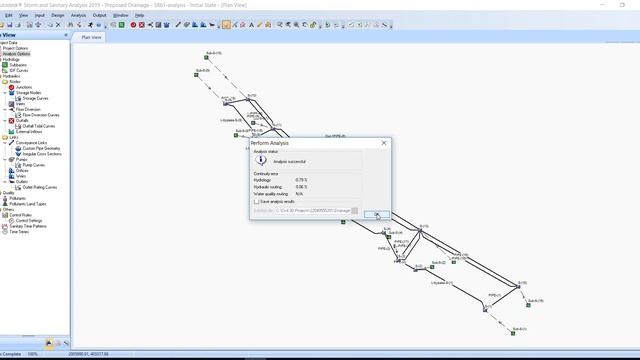
Task: Select Custom Pipe Geometry in the tree
Action: point(41,149)
